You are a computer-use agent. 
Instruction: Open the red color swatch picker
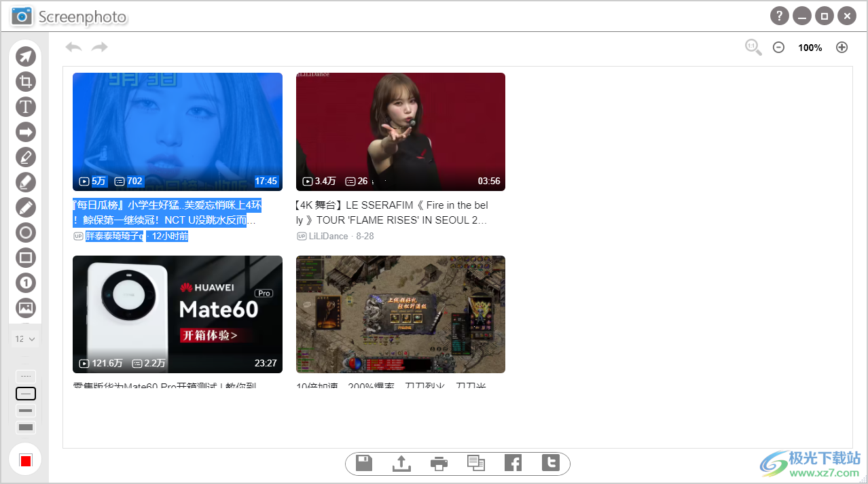click(26, 460)
